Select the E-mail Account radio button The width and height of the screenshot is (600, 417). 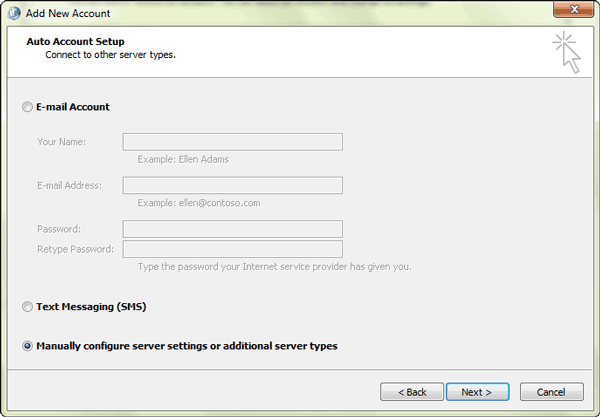point(27,107)
